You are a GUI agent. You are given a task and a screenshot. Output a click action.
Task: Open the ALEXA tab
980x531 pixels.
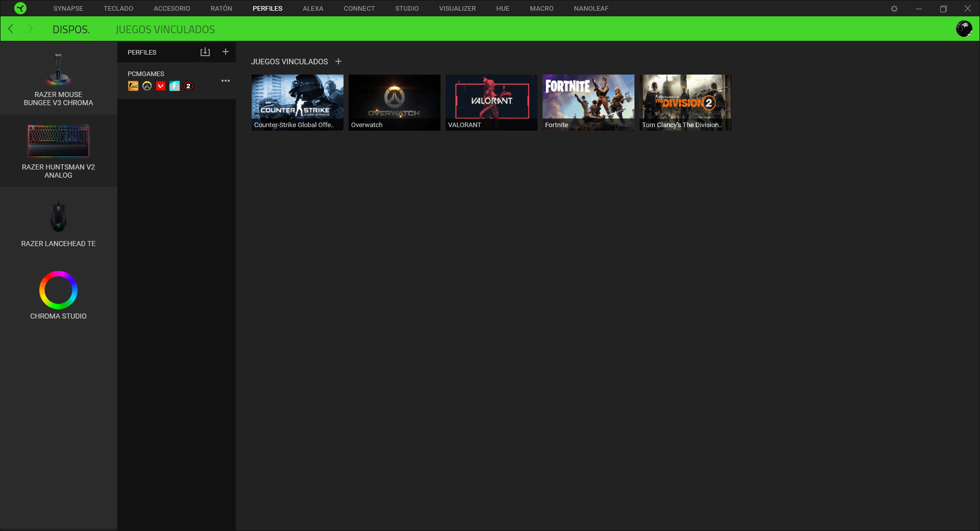(x=313, y=9)
